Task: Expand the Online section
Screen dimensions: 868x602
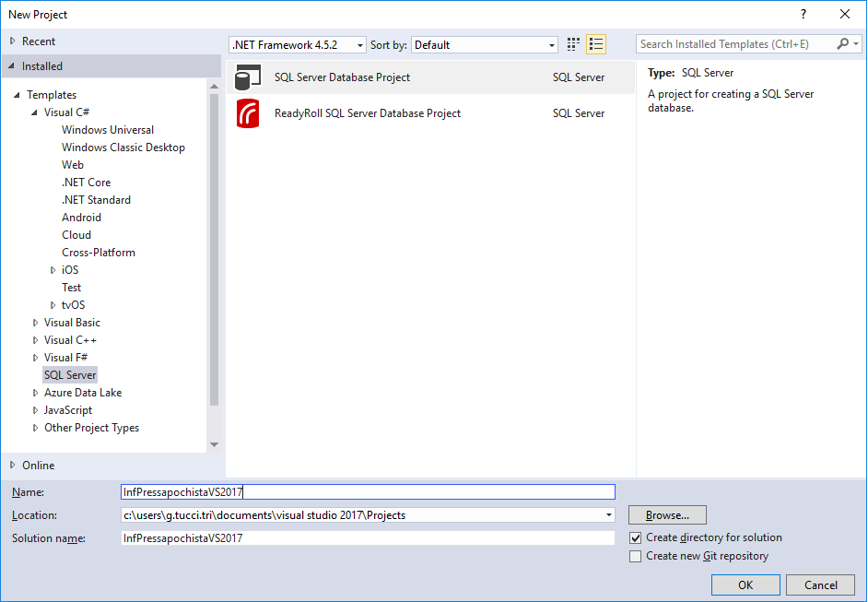Action: (x=12, y=466)
